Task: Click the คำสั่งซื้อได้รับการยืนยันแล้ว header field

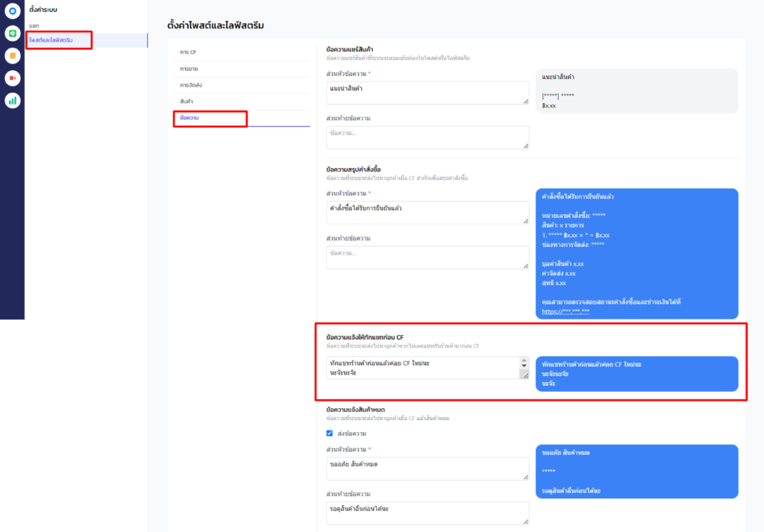Action: [428, 213]
